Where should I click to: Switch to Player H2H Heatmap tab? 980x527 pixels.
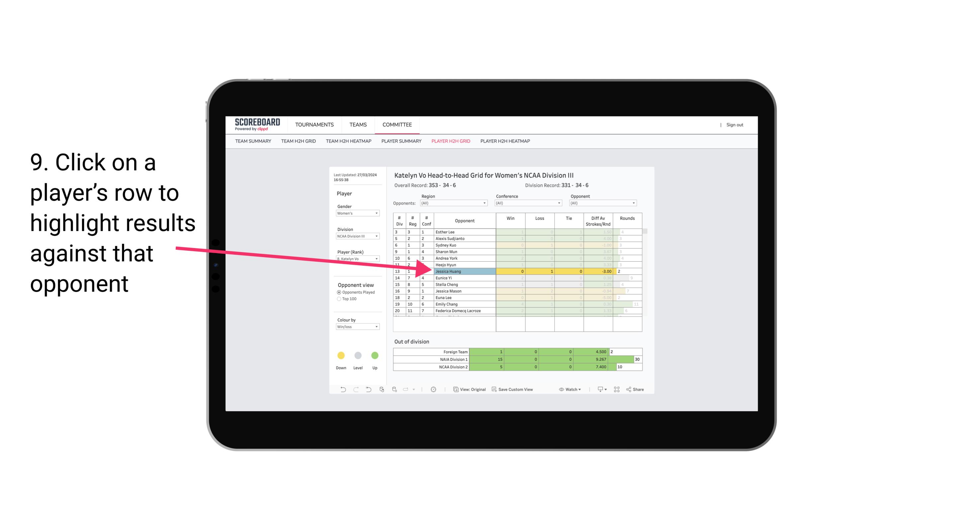[506, 142]
